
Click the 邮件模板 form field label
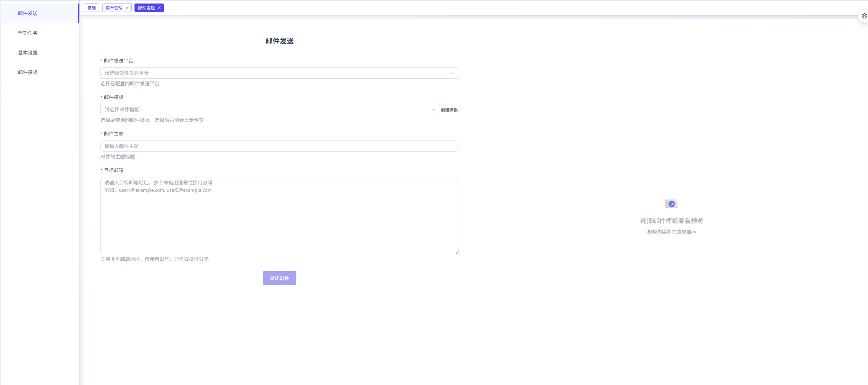[114, 97]
